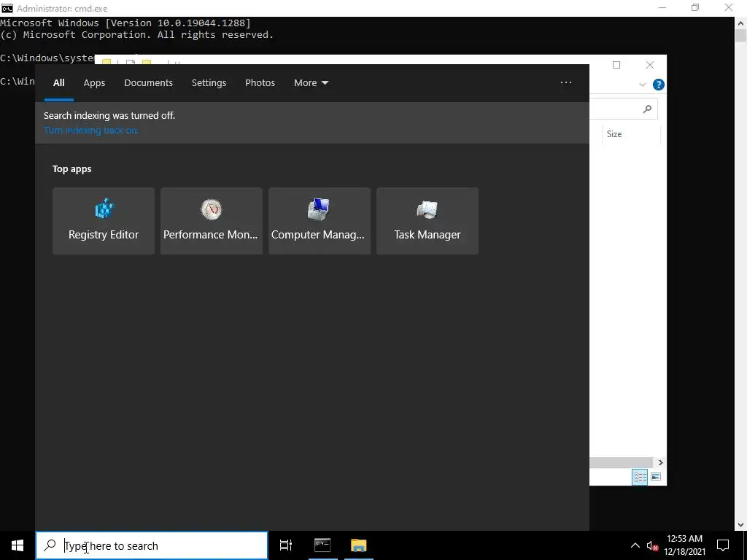Switch Explorer to details view icon

(x=640, y=477)
